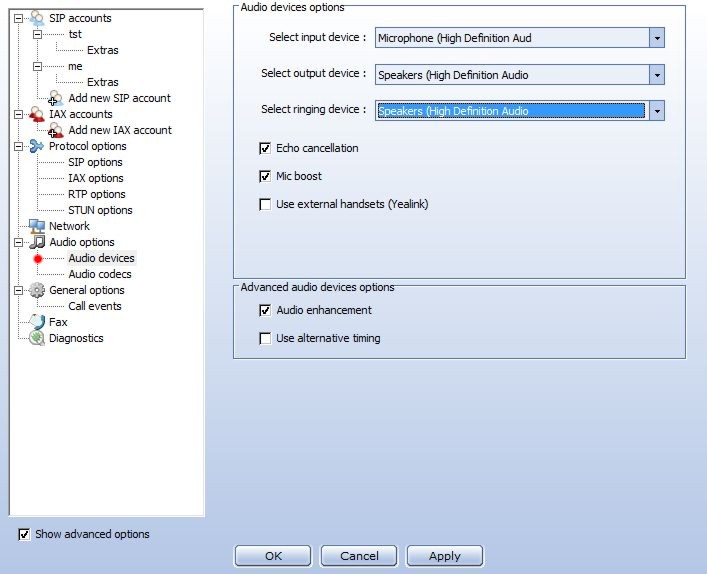Viewport: 707px width, 574px height.
Task: Open the output device dropdown
Action: pos(656,75)
